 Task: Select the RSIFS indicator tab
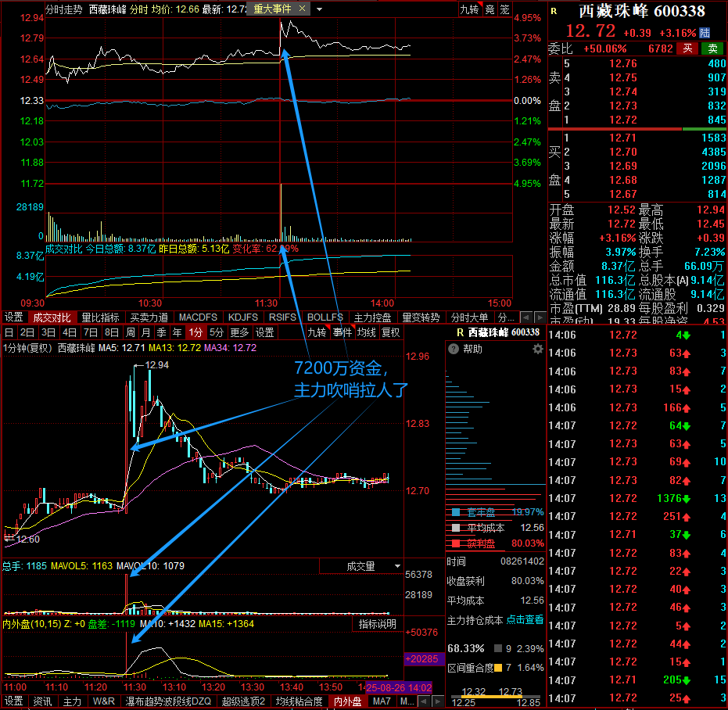tap(282, 317)
